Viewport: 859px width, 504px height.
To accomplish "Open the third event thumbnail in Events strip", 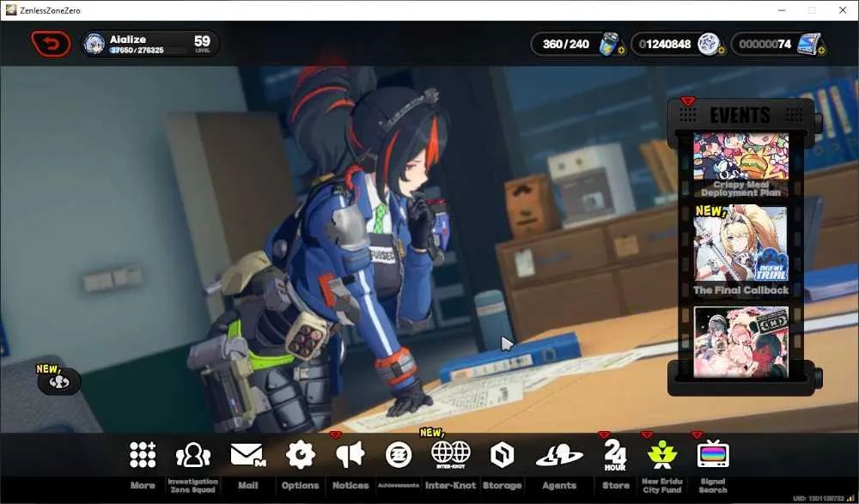I will coord(740,342).
